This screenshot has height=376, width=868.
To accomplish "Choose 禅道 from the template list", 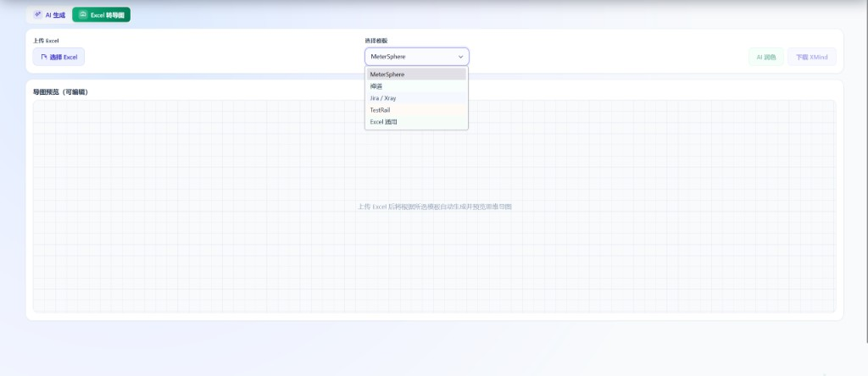I will 416,86.
